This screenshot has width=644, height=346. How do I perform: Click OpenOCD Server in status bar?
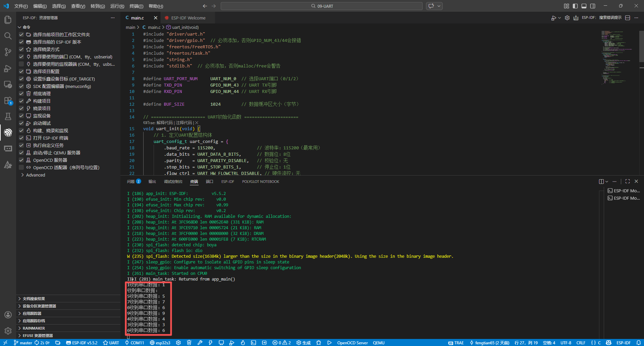click(352, 343)
